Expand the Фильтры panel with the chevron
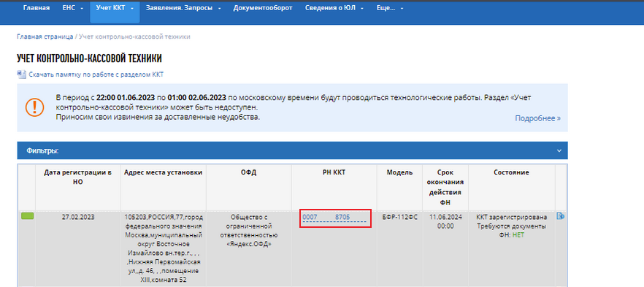The height and width of the screenshot is (287, 644). click(559, 150)
